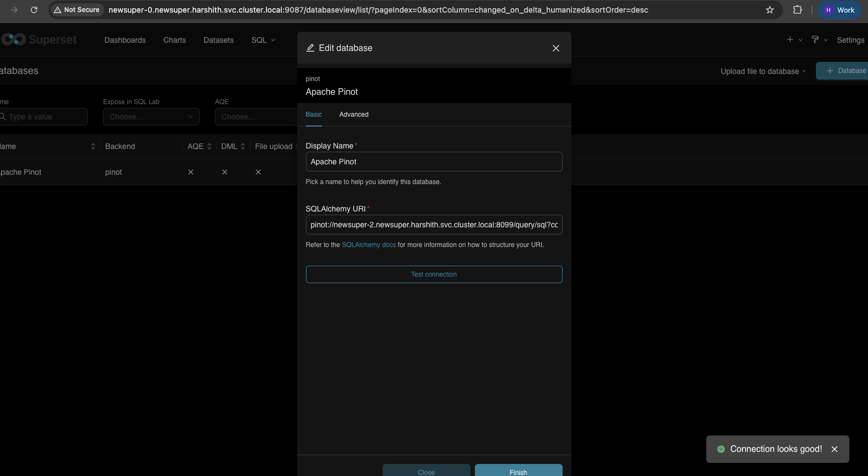This screenshot has width=868, height=476.
Task: Expand Upload file to database dropdown
Action: pyautogui.click(x=763, y=71)
